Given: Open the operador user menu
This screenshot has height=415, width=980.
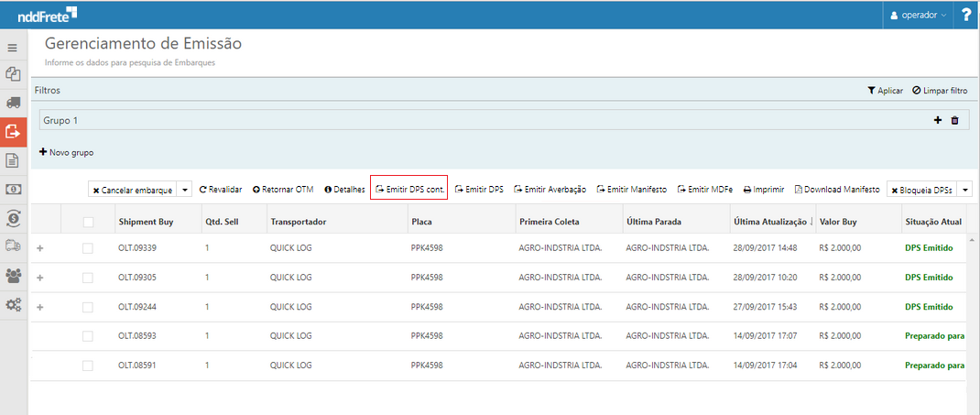Looking at the screenshot, I should [919, 16].
